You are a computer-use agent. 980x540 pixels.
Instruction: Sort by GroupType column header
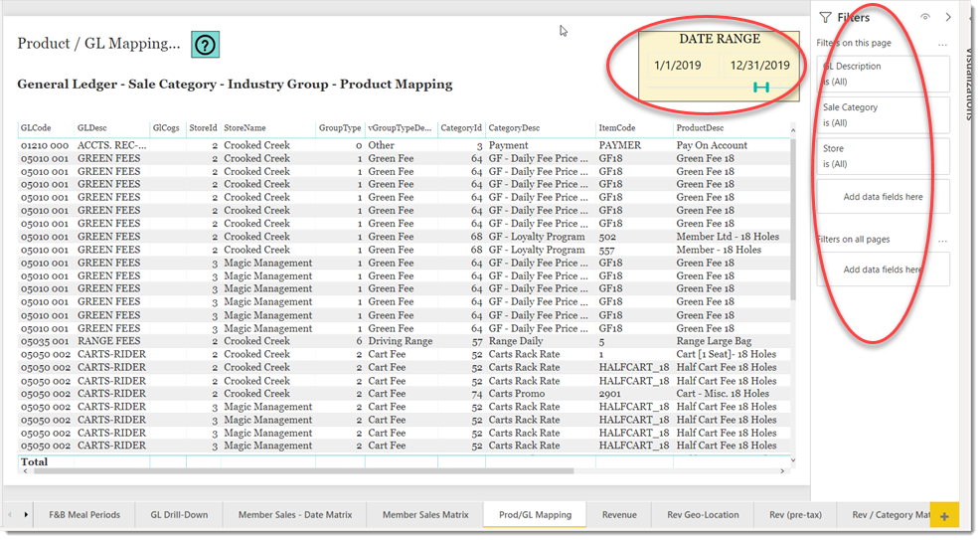pos(339,128)
